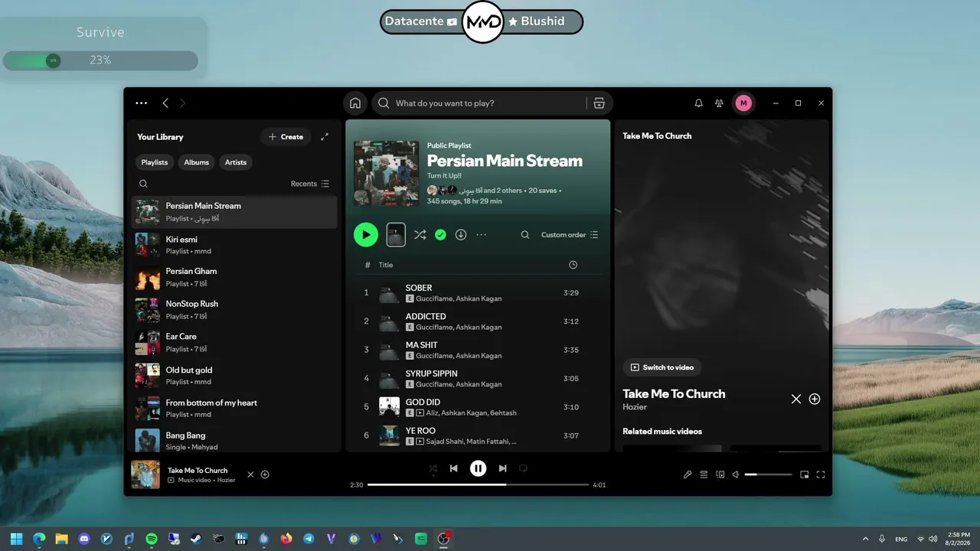
Task: Open more options for the playlist
Action: pyautogui.click(x=481, y=235)
